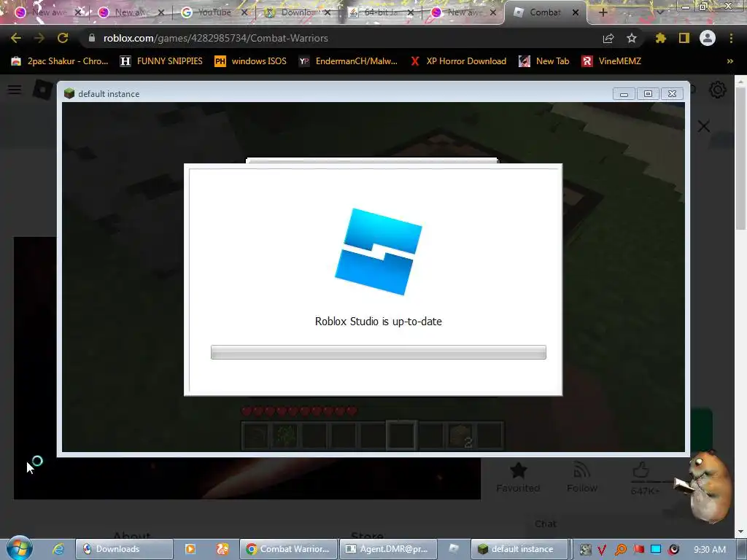Click the Favorited star button

pyautogui.click(x=518, y=477)
